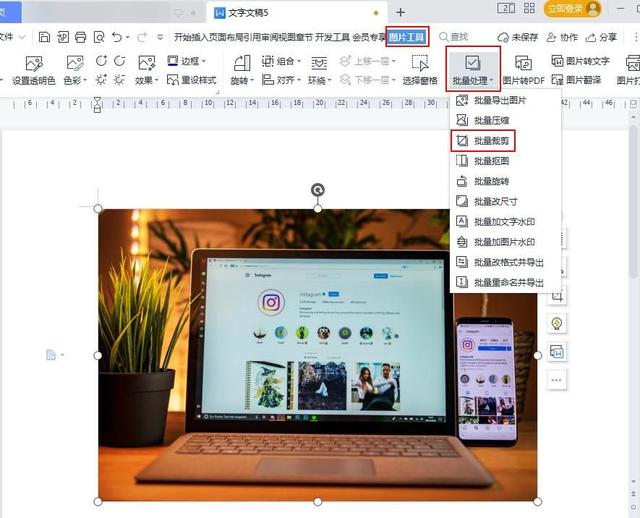Click the Undo arrow icon
640x518 pixels.
pos(117,37)
